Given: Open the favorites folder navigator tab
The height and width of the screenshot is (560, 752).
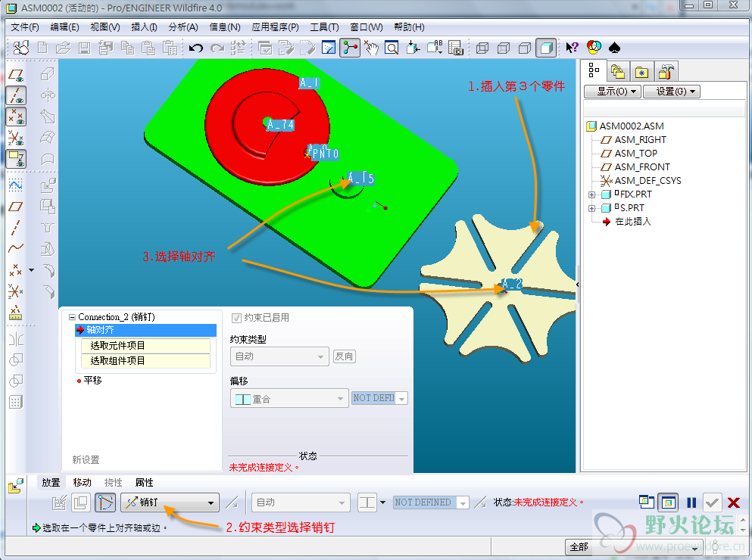Looking at the screenshot, I should 641,73.
